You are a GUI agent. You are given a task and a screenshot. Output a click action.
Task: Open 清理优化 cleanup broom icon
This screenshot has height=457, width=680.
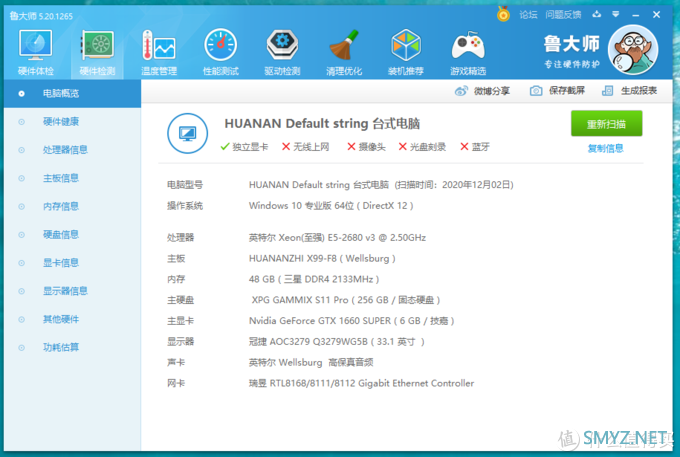point(344,52)
